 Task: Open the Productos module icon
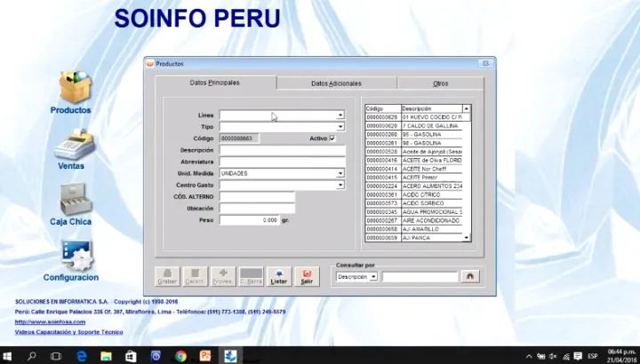(x=75, y=87)
